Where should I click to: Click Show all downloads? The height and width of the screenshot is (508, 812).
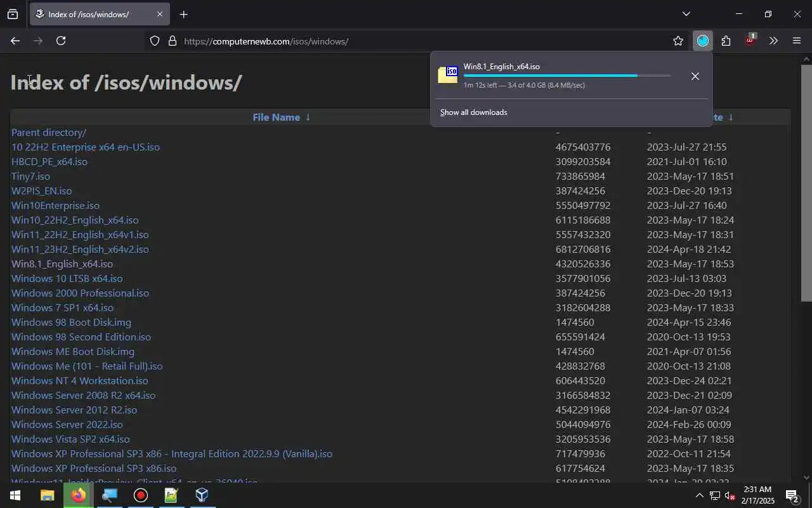click(x=474, y=112)
